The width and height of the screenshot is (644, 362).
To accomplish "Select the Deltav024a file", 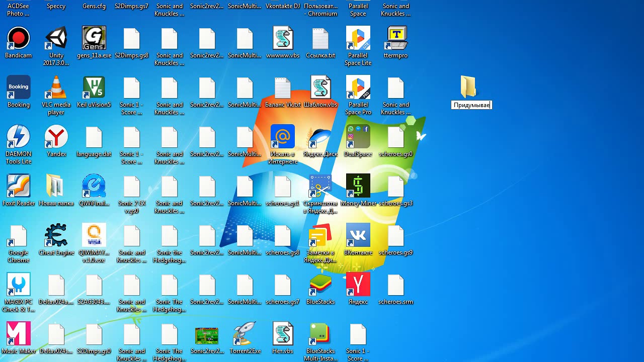I will click(56, 285).
